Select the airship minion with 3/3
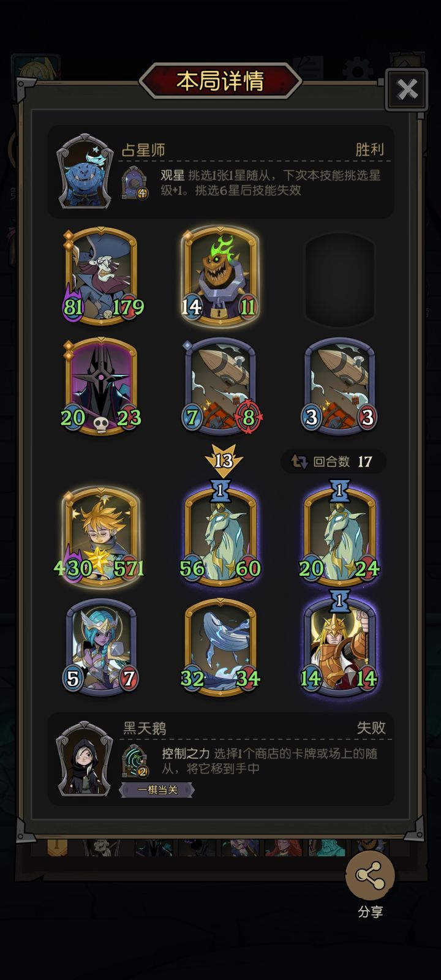Image resolution: width=441 pixels, height=980 pixels. pos(340,386)
